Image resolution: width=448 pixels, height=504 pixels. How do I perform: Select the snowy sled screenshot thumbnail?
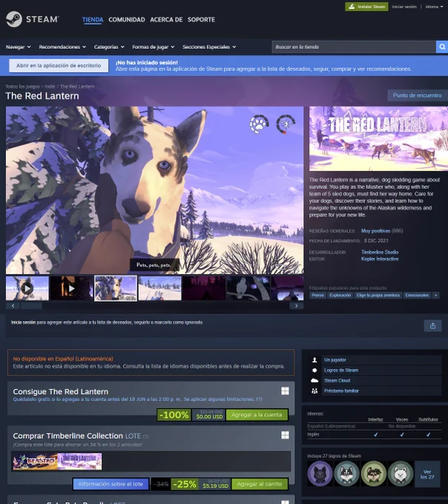coord(159,288)
